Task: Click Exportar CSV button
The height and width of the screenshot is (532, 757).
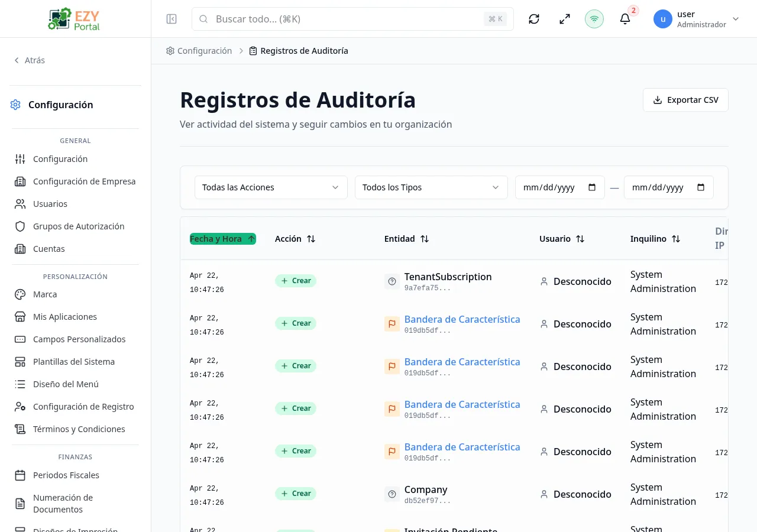Action: tap(685, 100)
